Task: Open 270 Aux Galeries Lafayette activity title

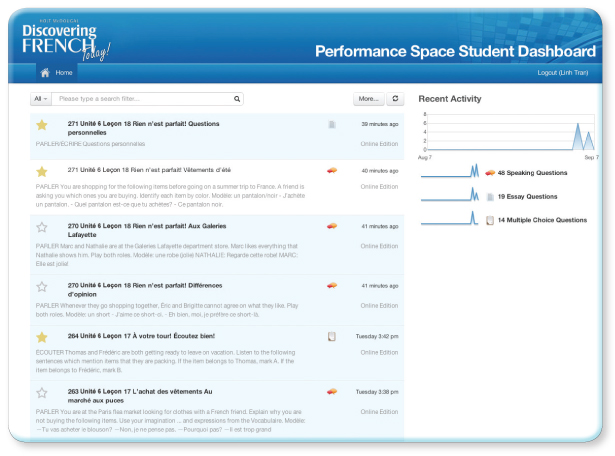Action: coord(147,230)
